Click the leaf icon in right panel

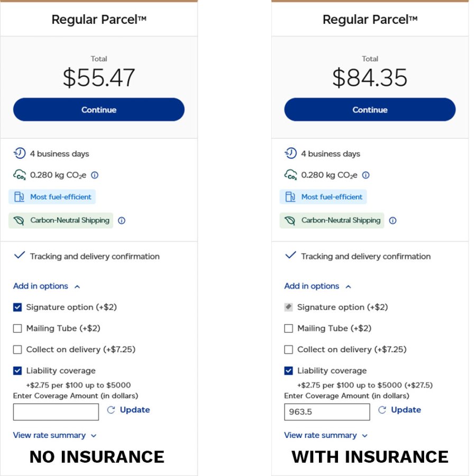290,221
